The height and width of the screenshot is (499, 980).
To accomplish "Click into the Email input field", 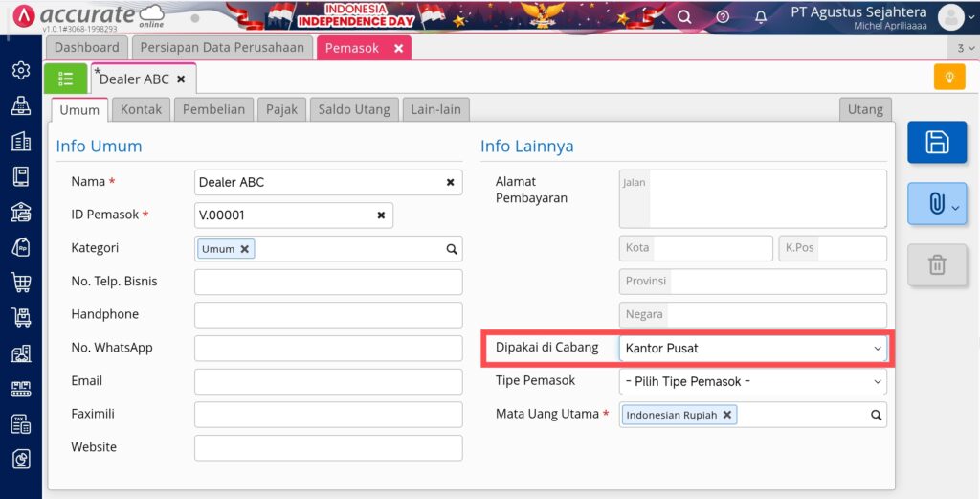I will [328, 381].
